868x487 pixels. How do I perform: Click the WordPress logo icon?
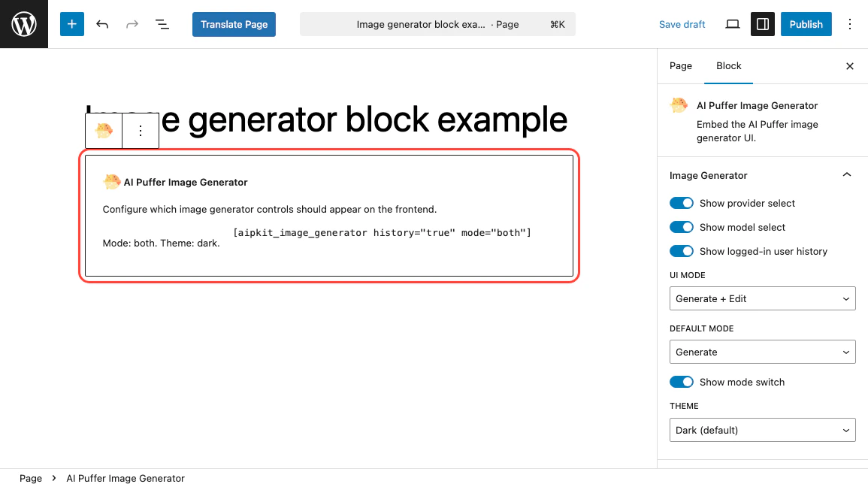click(23, 23)
